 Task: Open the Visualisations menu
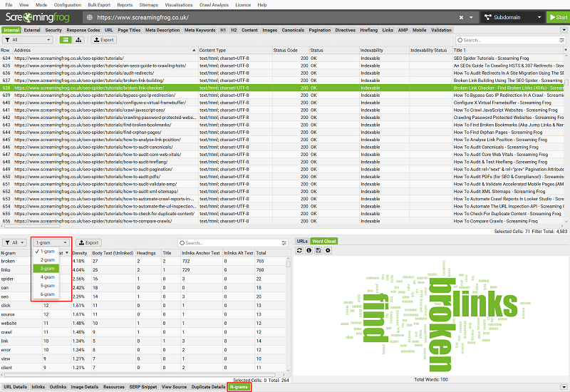[x=179, y=5]
